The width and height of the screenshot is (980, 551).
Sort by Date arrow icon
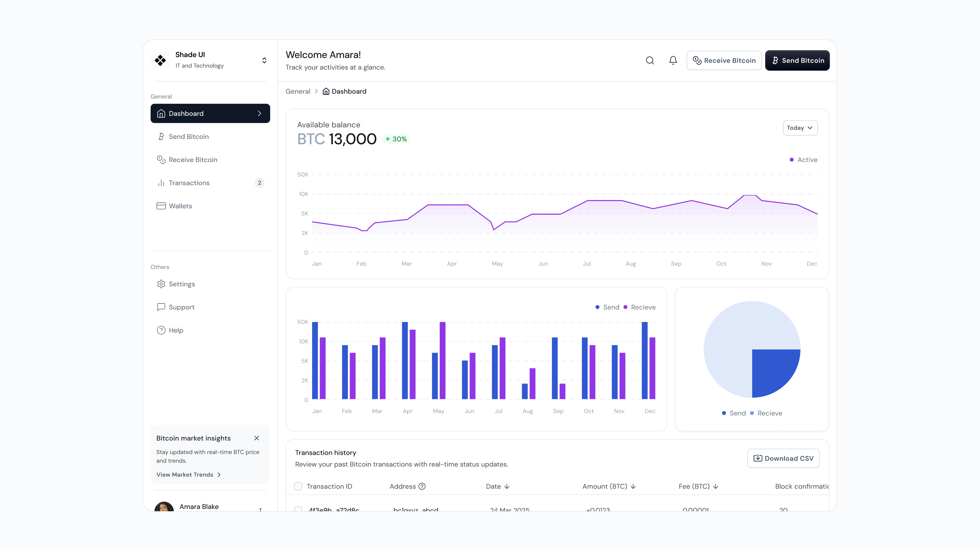coord(507,486)
